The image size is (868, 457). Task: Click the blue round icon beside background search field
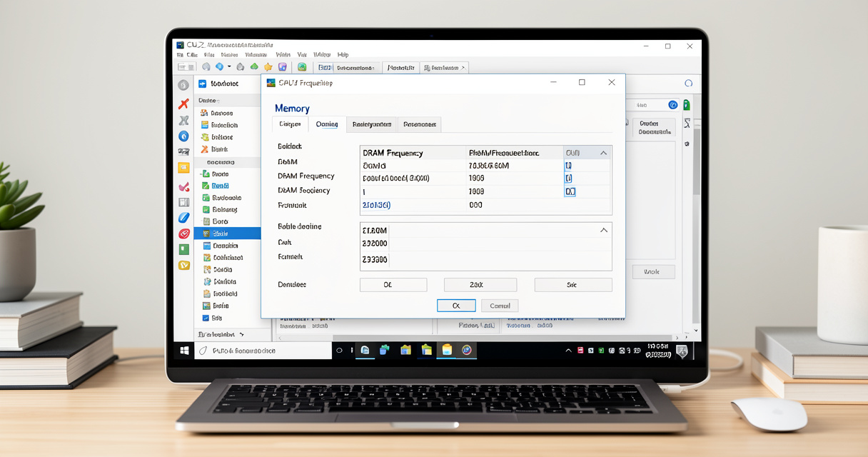click(672, 105)
